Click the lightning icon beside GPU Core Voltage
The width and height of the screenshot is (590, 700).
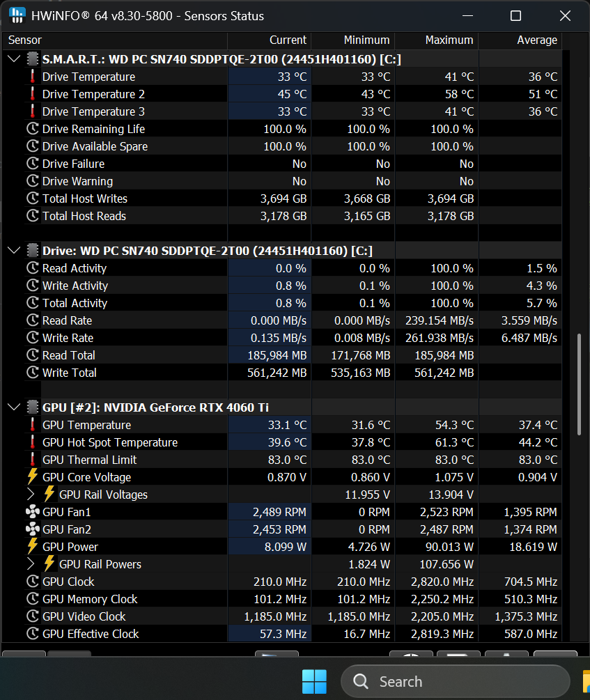tap(32, 477)
